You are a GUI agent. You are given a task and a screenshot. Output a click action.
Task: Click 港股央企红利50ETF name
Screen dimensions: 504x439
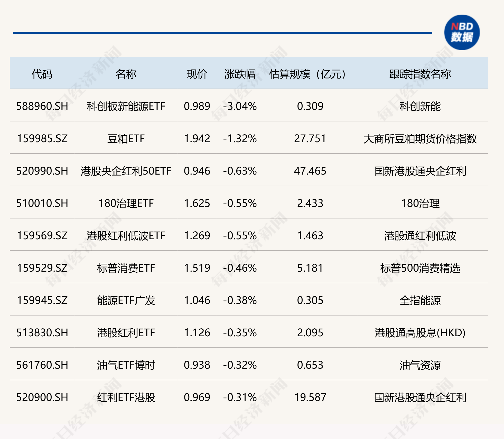coord(126,171)
